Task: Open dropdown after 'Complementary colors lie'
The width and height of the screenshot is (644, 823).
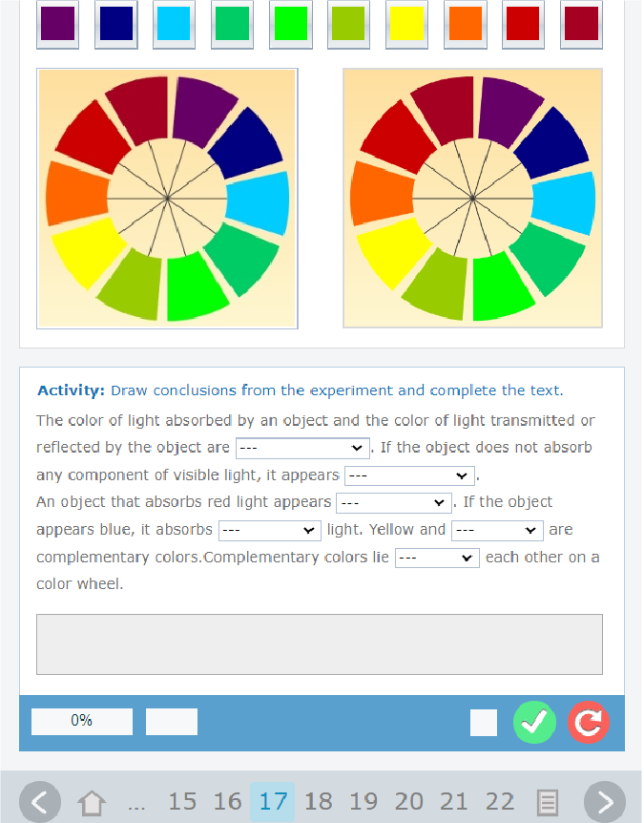Action: [x=437, y=558]
